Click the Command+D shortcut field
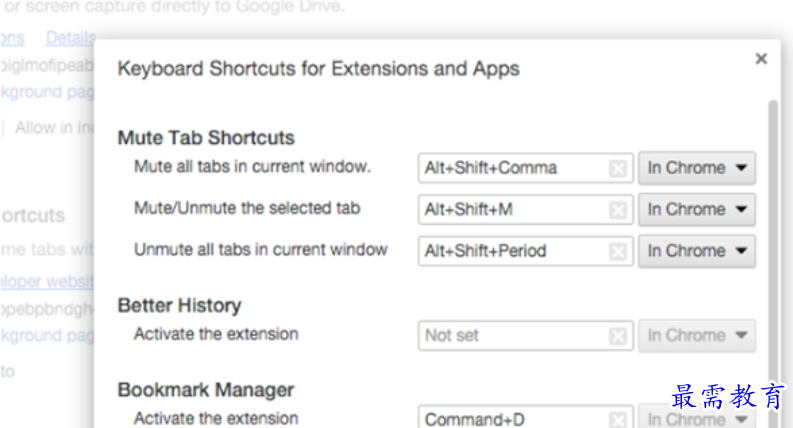Viewport: 793px width, 428px height. 525,417
